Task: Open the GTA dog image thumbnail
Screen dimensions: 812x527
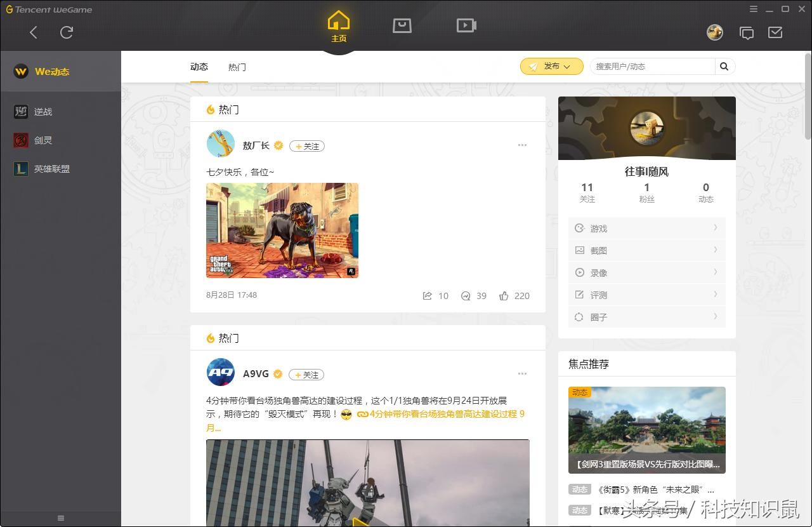Action: click(282, 230)
